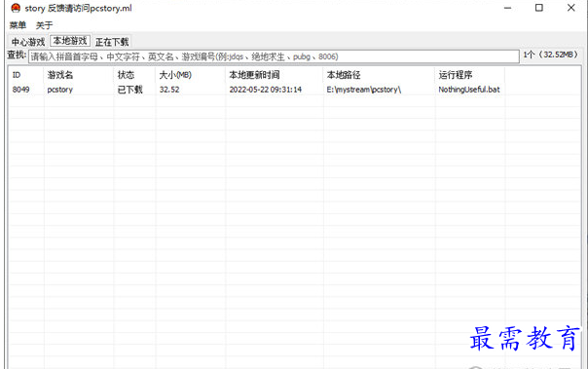Click the path E:\mystream\pcstory\ cell

pos(364,90)
